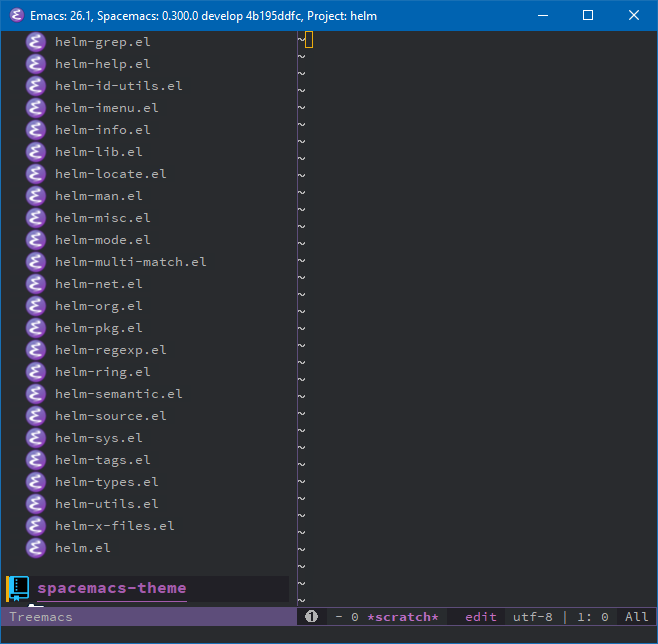The height and width of the screenshot is (644, 658).
Task: Click the window number 1 indicator in modeline
Action: (311, 616)
